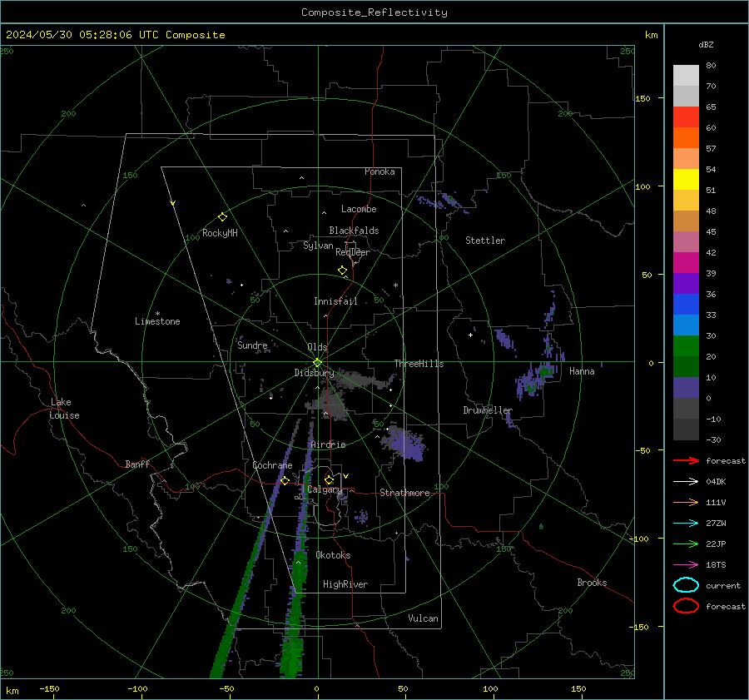Click the Airdrie city label

tap(328, 444)
